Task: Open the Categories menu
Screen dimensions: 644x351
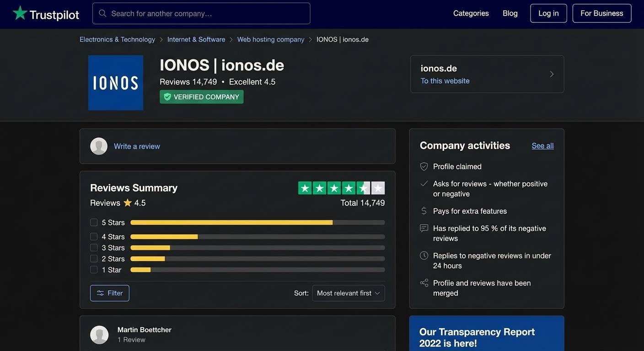Action: (x=471, y=13)
